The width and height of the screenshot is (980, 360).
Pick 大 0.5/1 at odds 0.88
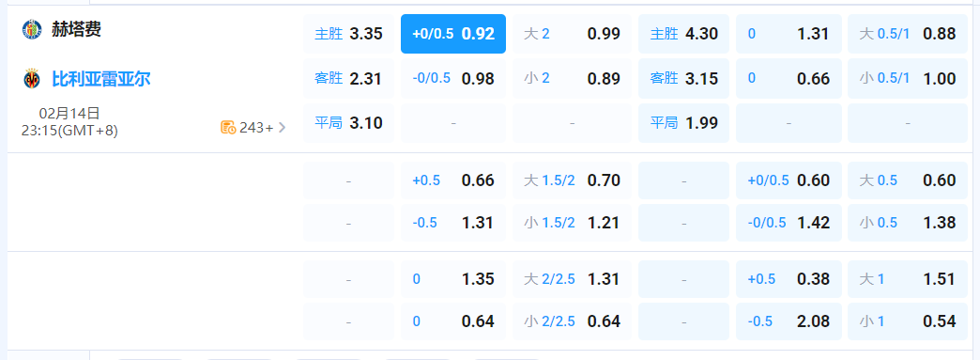908,34
